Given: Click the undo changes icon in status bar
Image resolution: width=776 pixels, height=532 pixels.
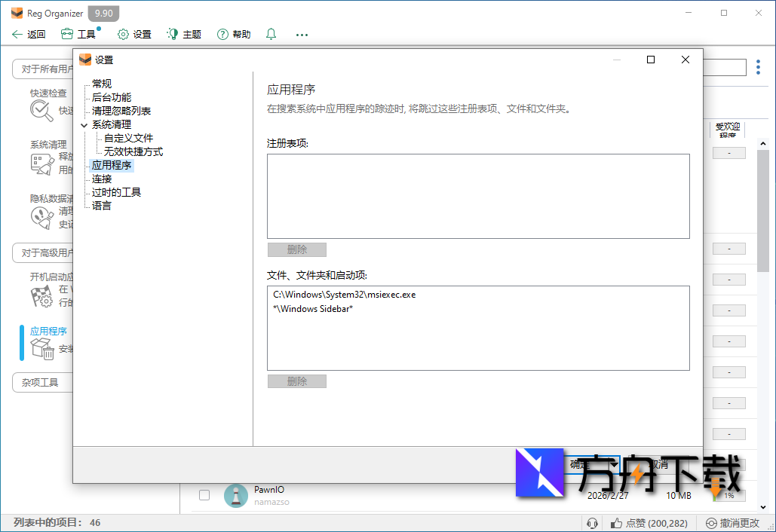Looking at the screenshot, I should pyautogui.click(x=711, y=522).
